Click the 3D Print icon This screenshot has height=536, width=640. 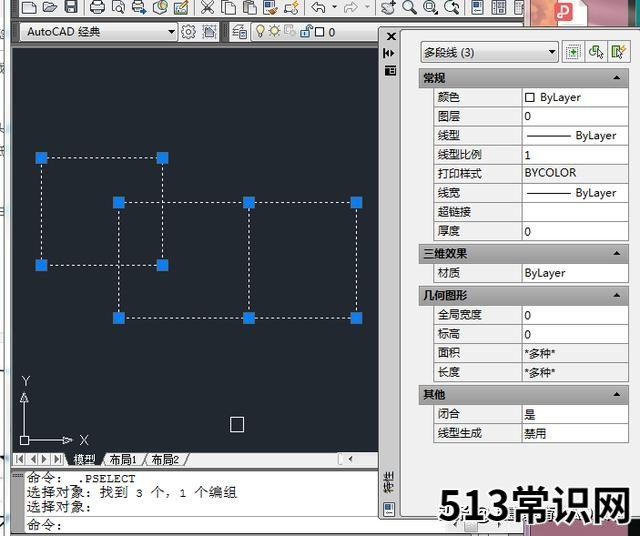[x=160, y=7]
